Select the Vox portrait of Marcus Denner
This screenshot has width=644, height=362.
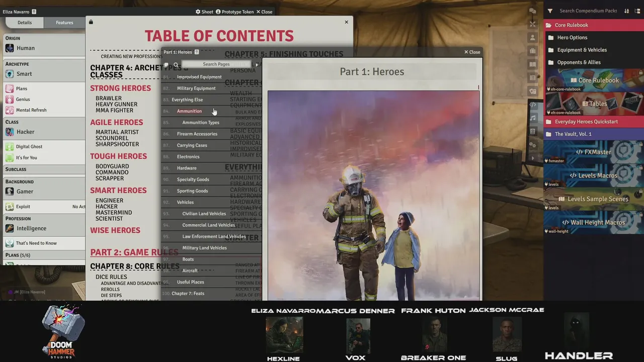[x=358, y=335]
